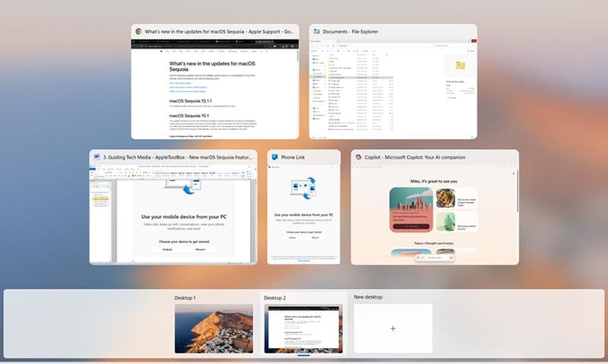This screenshot has height=364, width=608.
Task: Click the Copilot icon beside the Copilot title
Action: pyautogui.click(x=358, y=157)
